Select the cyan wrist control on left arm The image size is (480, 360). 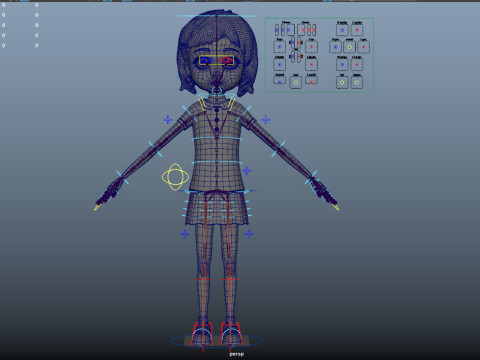pyautogui.click(x=122, y=177)
